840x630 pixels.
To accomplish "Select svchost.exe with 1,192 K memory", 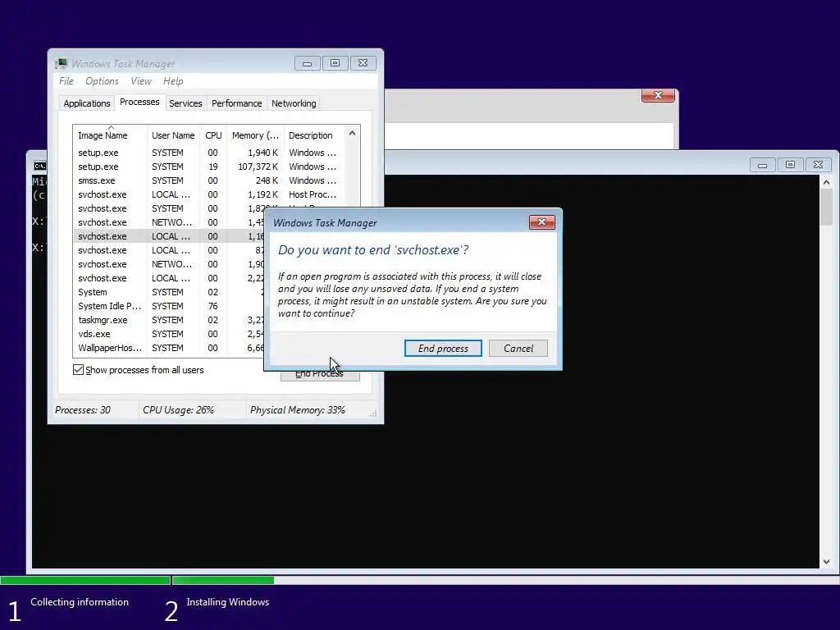I will click(x=209, y=194).
